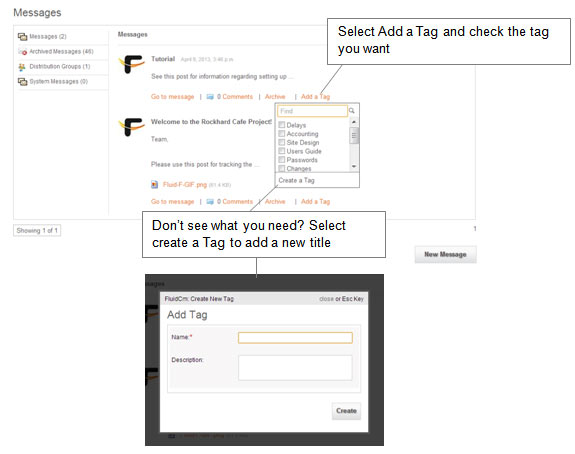575x454 pixels.
Task: Enable the Users Guide tag checkbox
Action: [x=282, y=151]
